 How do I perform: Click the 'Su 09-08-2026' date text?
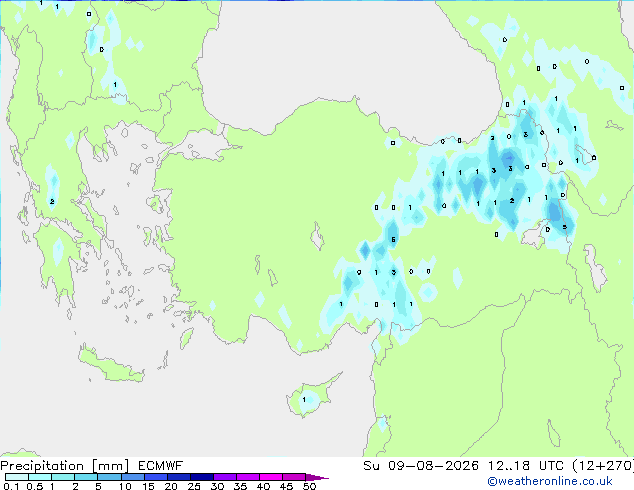[x=421, y=466]
